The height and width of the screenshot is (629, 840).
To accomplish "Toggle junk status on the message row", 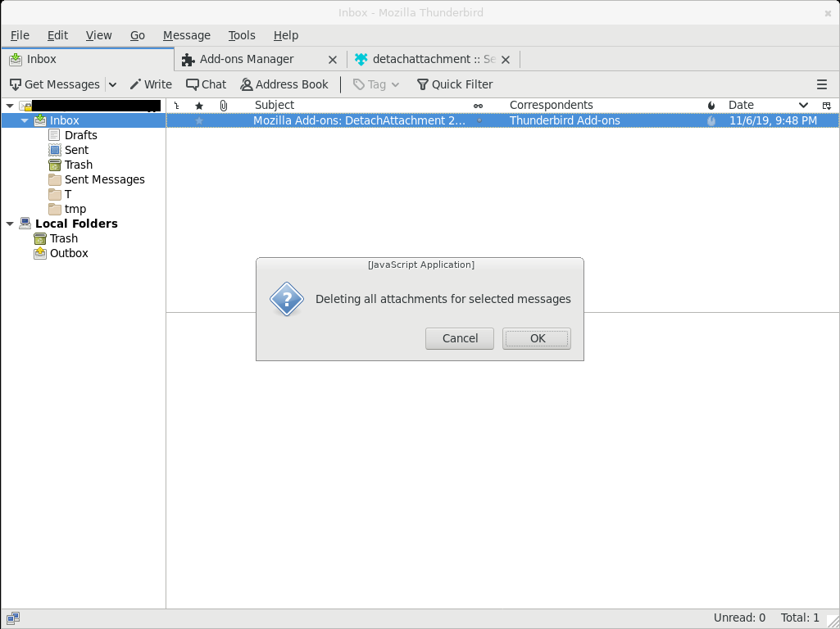I will click(711, 120).
